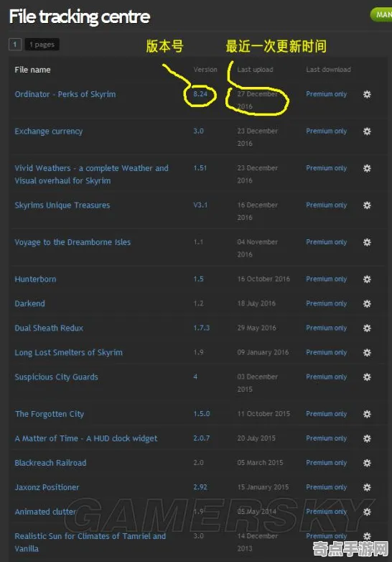Sort by the Version column header
Viewport: 392px width, 562px height.
[205, 70]
